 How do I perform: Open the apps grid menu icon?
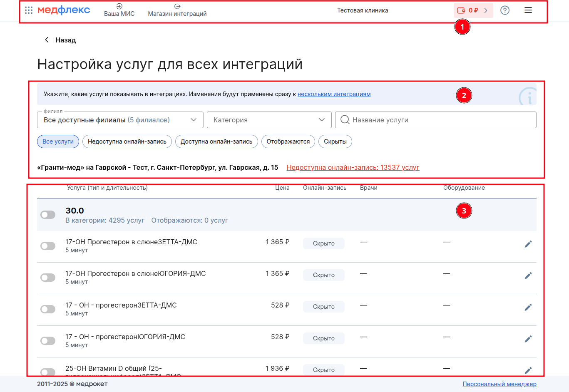point(29,10)
